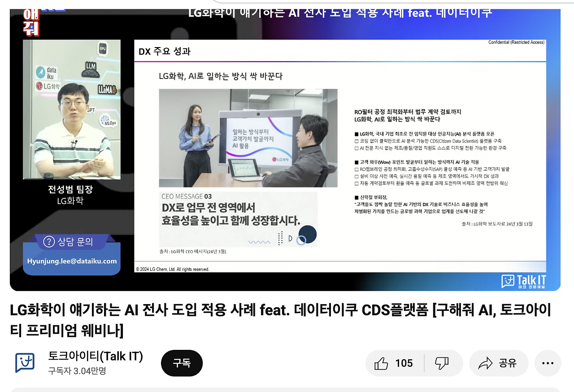The image size is (574, 392).
Task: Toggle the like button showing 105
Action: click(x=393, y=363)
